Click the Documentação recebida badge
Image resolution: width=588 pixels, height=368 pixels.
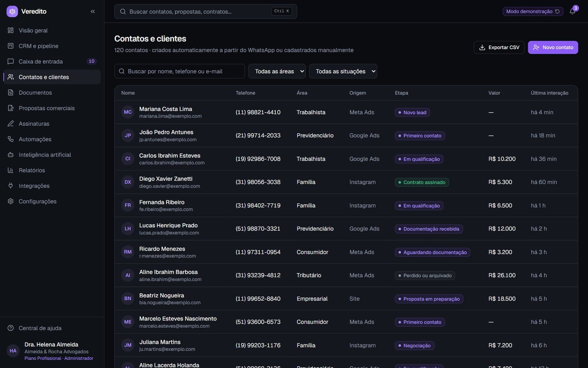point(429,229)
